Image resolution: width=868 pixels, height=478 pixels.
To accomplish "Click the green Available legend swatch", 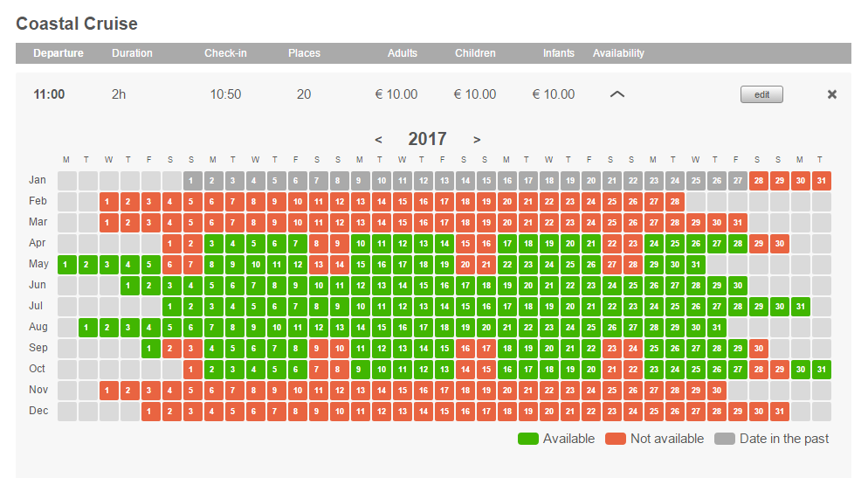I will point(527,439).
